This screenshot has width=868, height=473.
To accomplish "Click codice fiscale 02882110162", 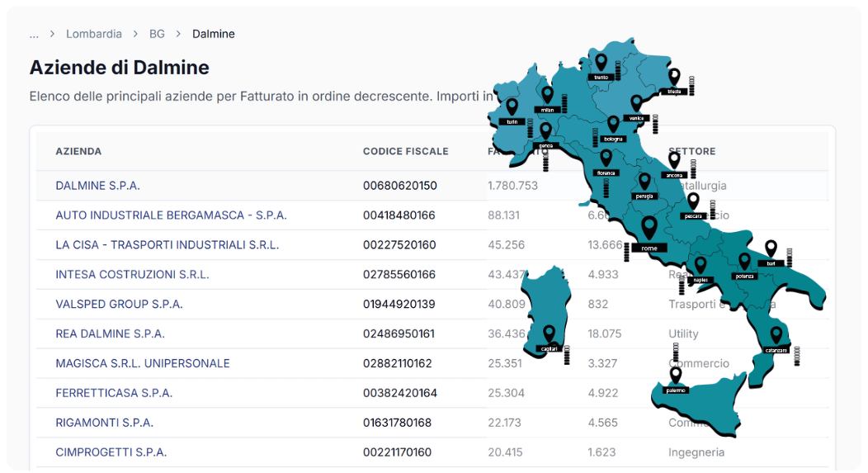I will coord(398,363).
